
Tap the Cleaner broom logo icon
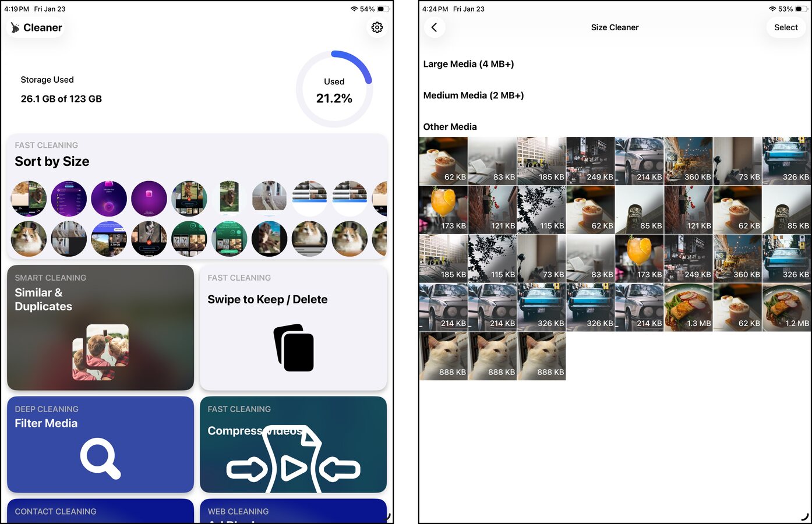(15, 27)
